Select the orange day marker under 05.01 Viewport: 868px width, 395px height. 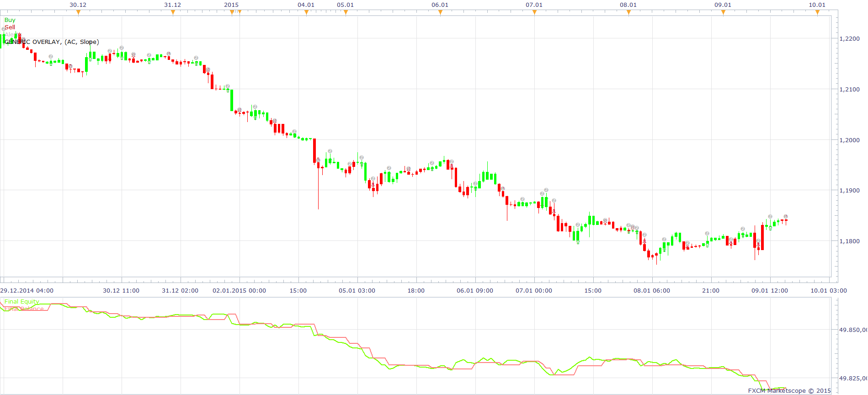click(x=346, y=12)
